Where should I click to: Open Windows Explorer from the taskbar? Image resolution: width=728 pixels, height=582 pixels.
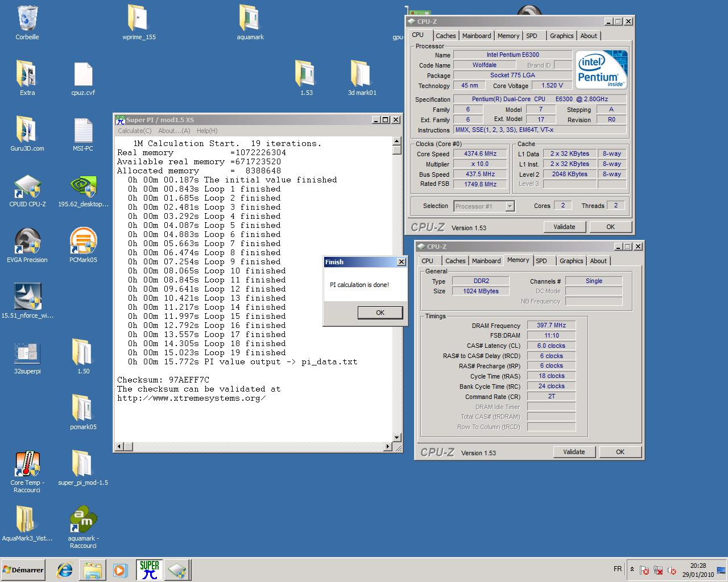[92, 570]
